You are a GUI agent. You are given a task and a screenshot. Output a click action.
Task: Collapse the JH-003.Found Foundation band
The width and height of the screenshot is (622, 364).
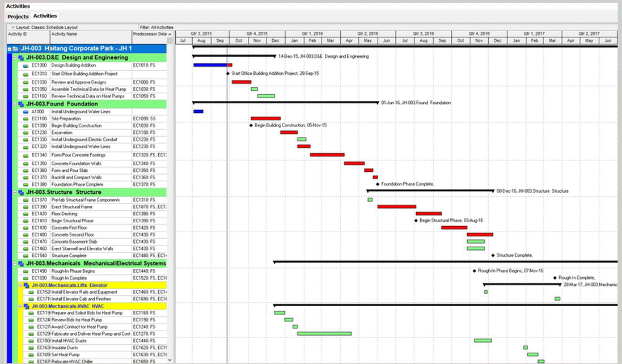(x=15, y=104)
